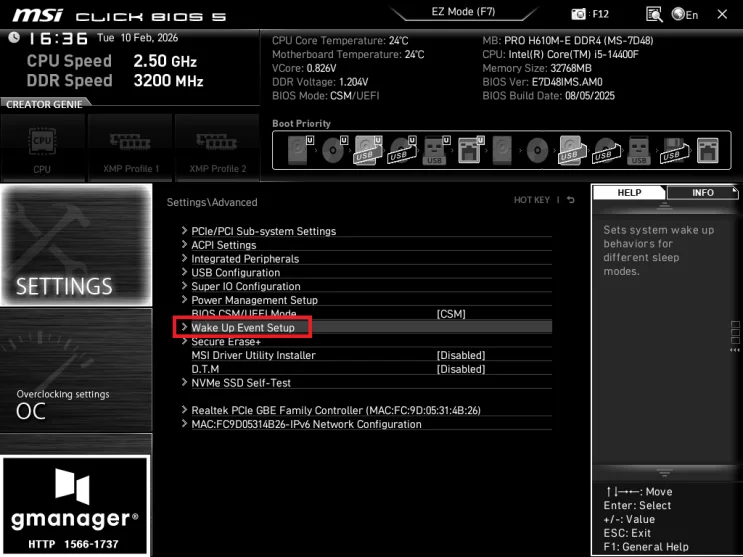Click the date Tue 10 Feb, 2026
Image resolution: width=743 pixels, height=557 pixels.
[x=137, y=38]
